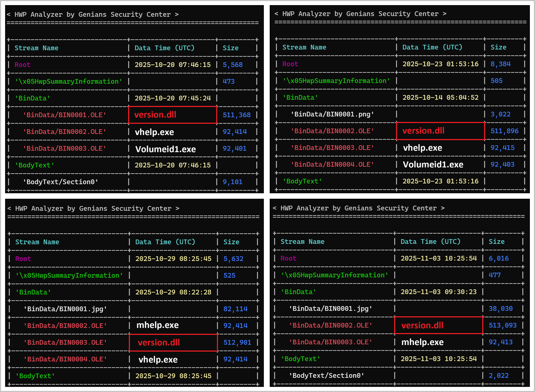The width and height of the screenshot is (535, 392).
Task: Select the Root size value 5,568
Action: pyautogui.click(x=233, y=65)
